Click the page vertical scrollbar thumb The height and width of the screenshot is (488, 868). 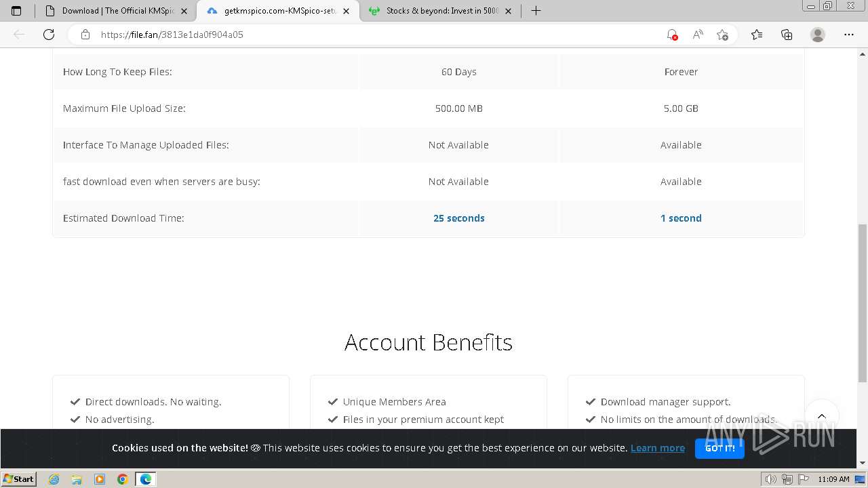863,303
